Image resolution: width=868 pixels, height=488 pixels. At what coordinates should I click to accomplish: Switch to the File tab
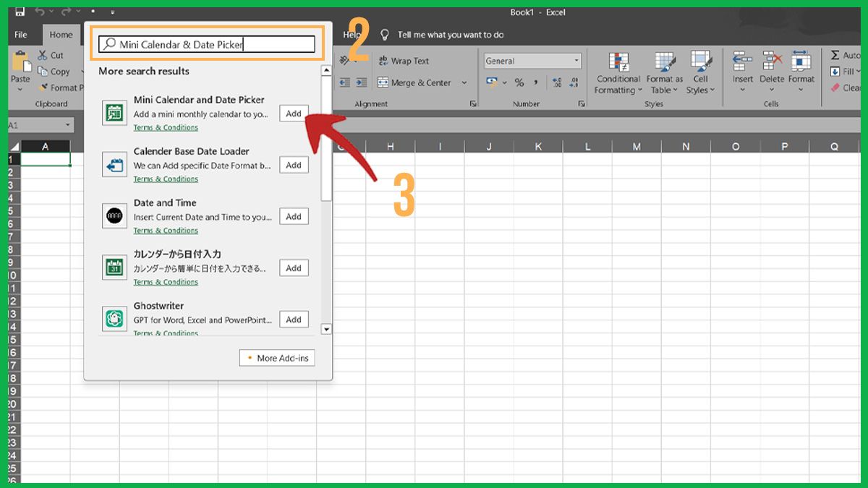[21, 34]
